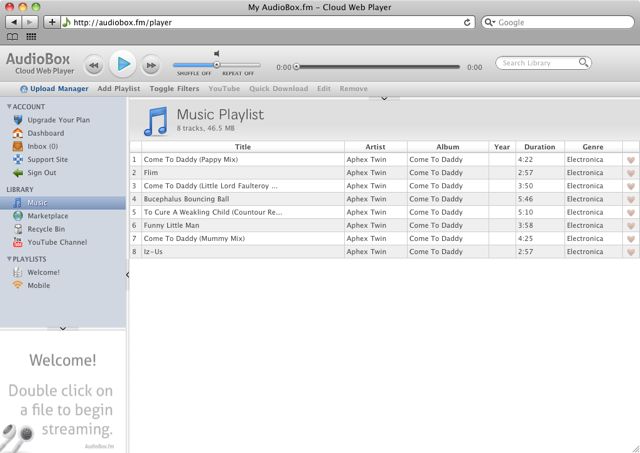Screen dimensions: 640x453
Task: Adjust the volume slider knob
Action: click(x=217, y=65)
